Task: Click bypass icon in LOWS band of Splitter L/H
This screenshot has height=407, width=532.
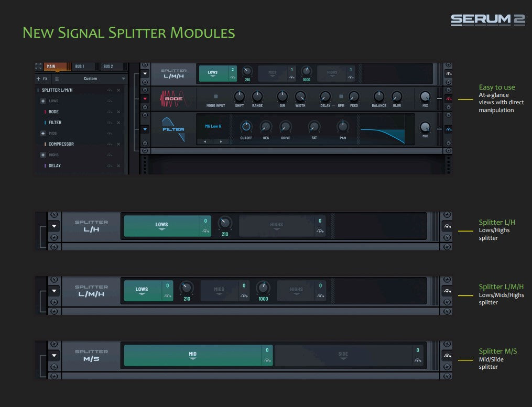Action: pos(205,231)
